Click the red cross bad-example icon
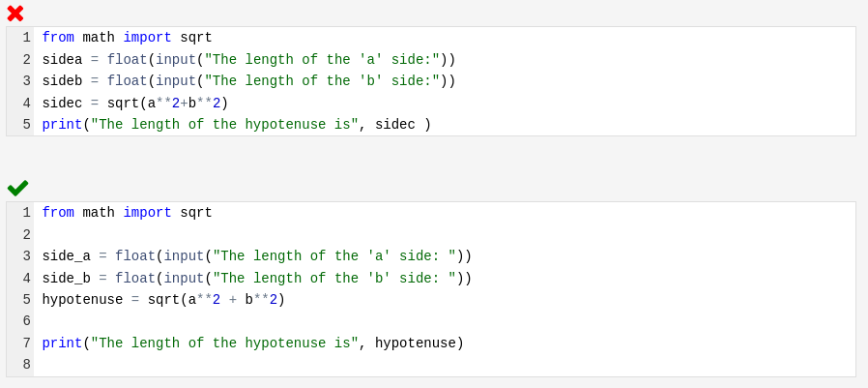Image resolution: width=868 pixels, height=388 pixels. click(14, 14)
